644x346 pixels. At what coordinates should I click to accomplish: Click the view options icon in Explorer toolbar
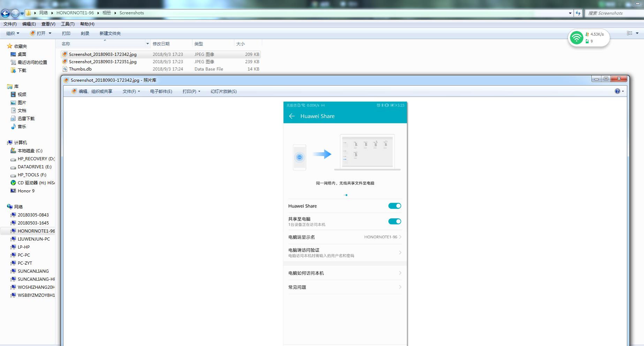click(629, 33)
